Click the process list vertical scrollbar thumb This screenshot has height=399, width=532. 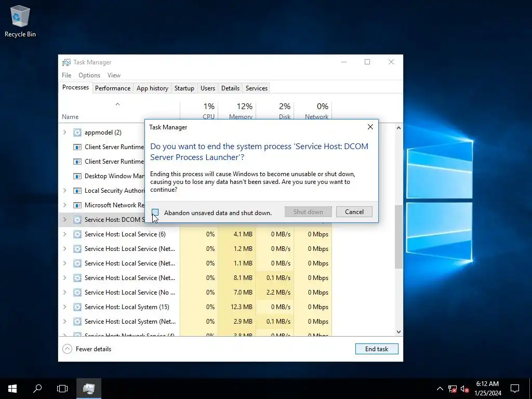click(398, 236)
